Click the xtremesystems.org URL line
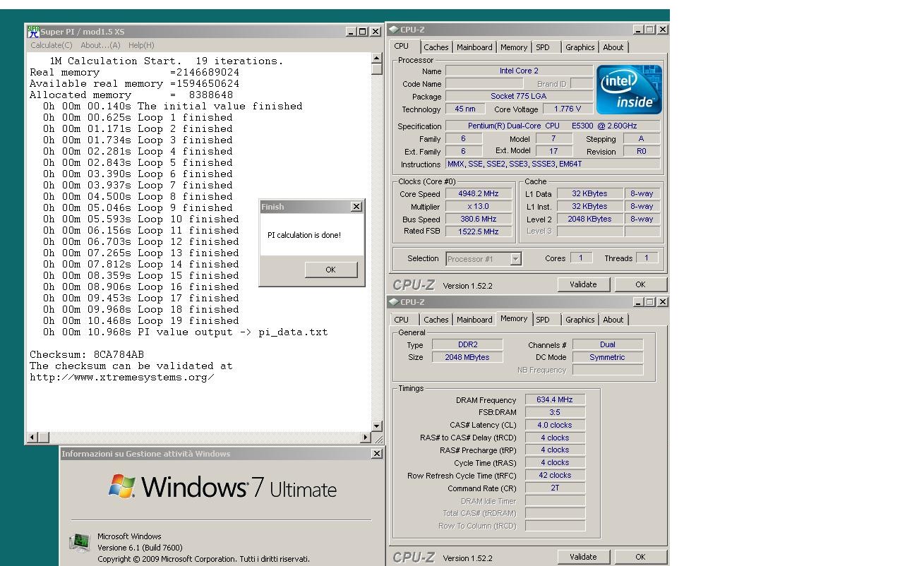The height and width of the screenshot is (566, 924). coord(122,377)
